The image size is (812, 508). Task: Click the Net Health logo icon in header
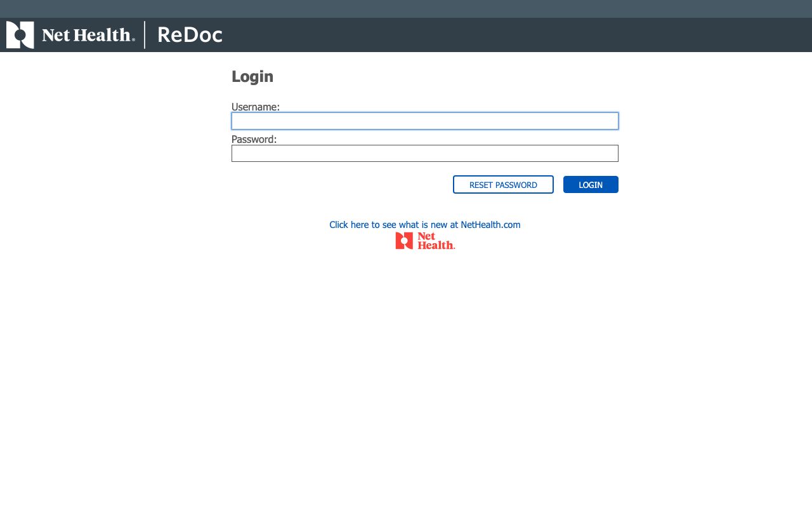(x=20, y=35)
